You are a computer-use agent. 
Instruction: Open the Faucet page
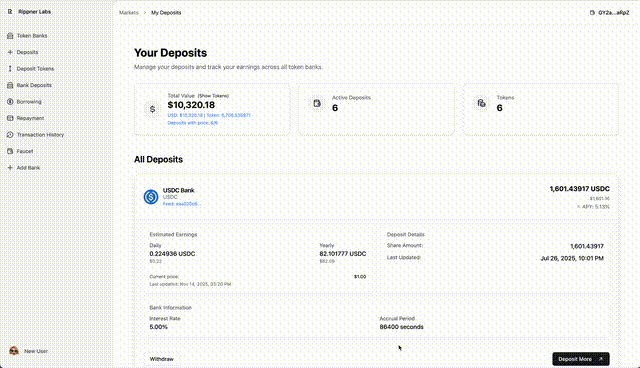tap(25, 151)
